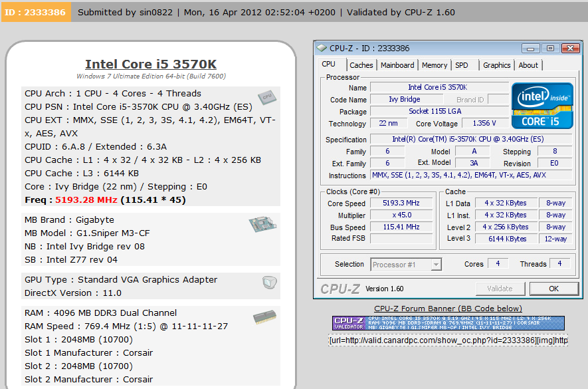The width and height of the screenshot is (588, 389).
Task: Open the Memory tab
Action: click(x=435, y=65)
